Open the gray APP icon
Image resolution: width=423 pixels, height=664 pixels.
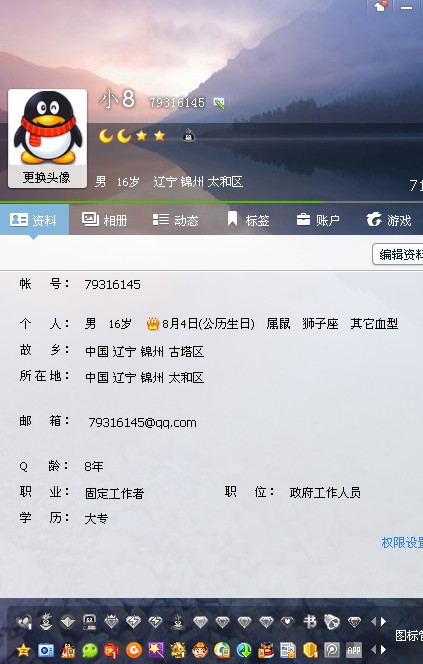pos(354,650)
